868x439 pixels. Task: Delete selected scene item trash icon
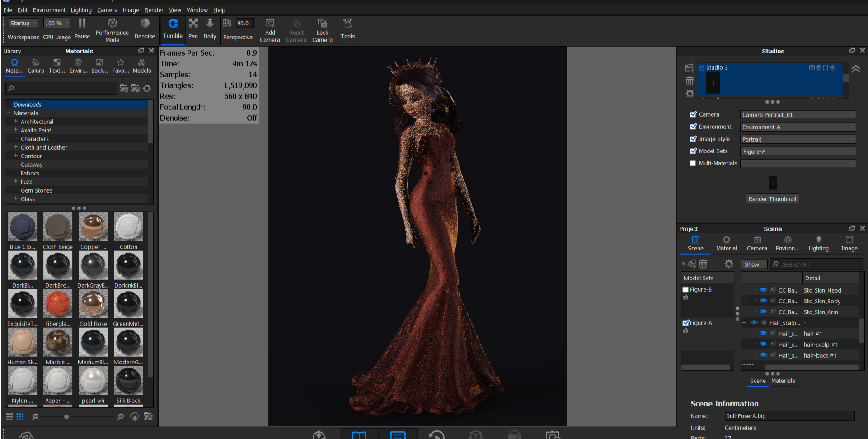(x=703, y=264)
